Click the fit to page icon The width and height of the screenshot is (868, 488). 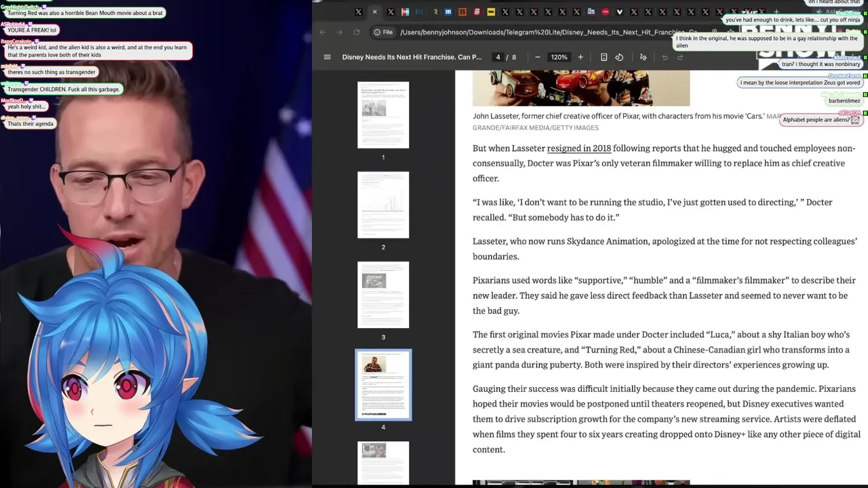tap(604, 57)
